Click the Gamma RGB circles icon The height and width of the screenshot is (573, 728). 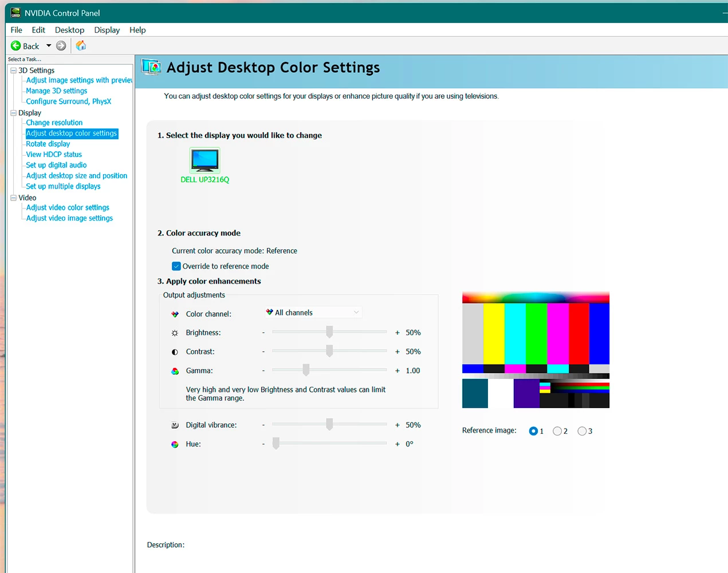[x=175, y=371]
